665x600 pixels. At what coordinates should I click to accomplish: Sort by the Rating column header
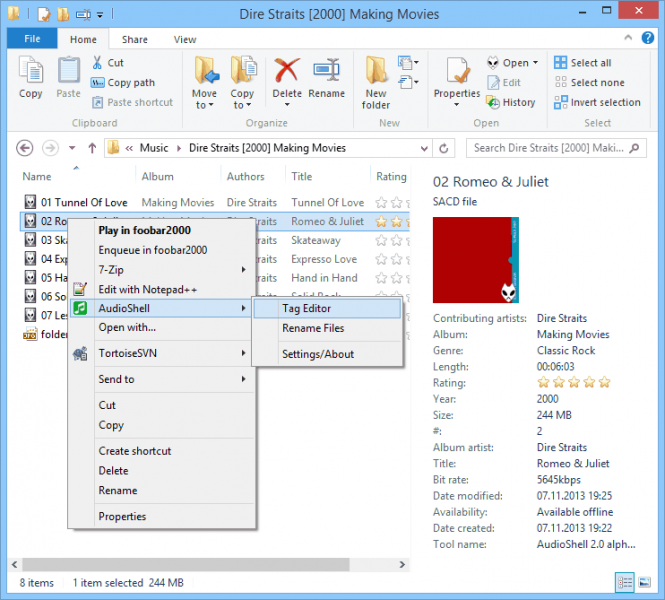[391, 176]
